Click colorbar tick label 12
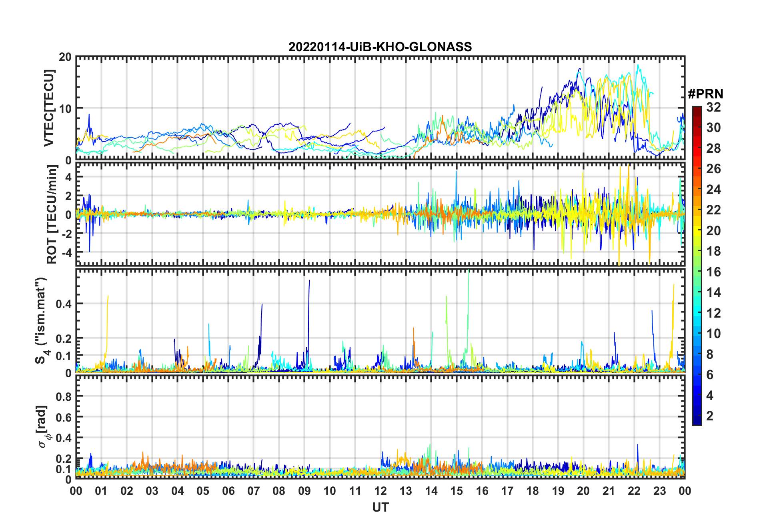This screenshot has height=532, width=761. point(713,313)
